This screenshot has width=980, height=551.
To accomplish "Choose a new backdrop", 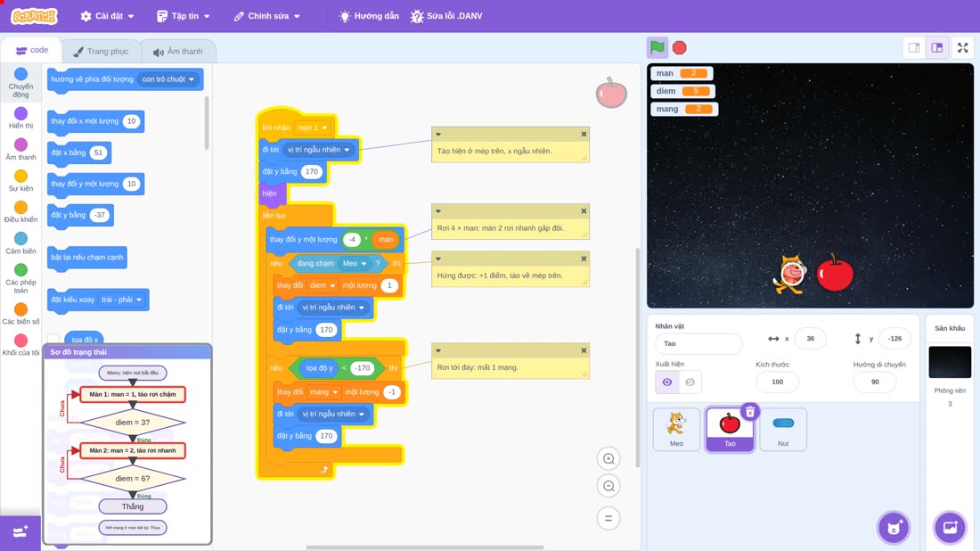I will pos(950,527).
